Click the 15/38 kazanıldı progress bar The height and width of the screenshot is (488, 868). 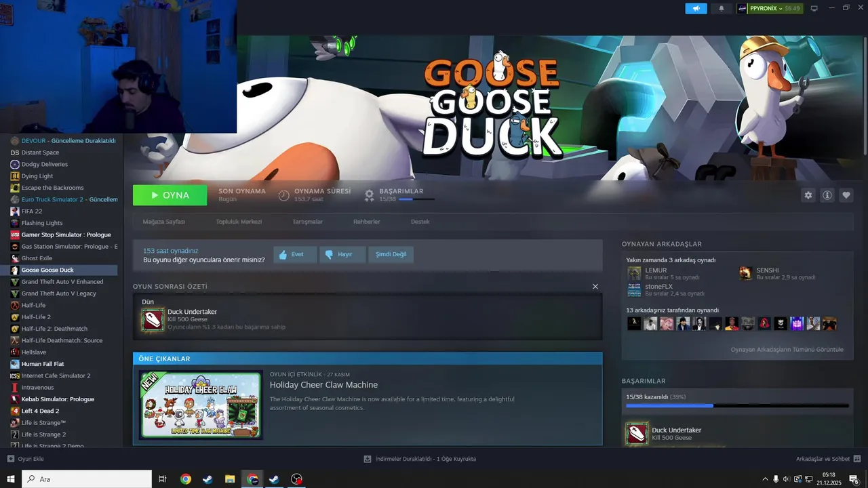click(x=737, y=406)
